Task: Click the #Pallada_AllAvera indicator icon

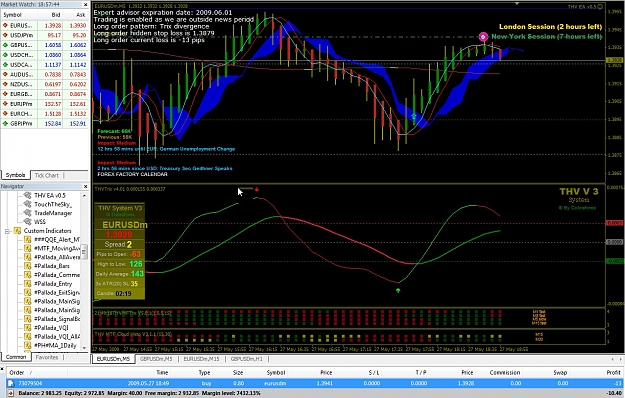Action: pyautogui.click(x=28, y=257)
